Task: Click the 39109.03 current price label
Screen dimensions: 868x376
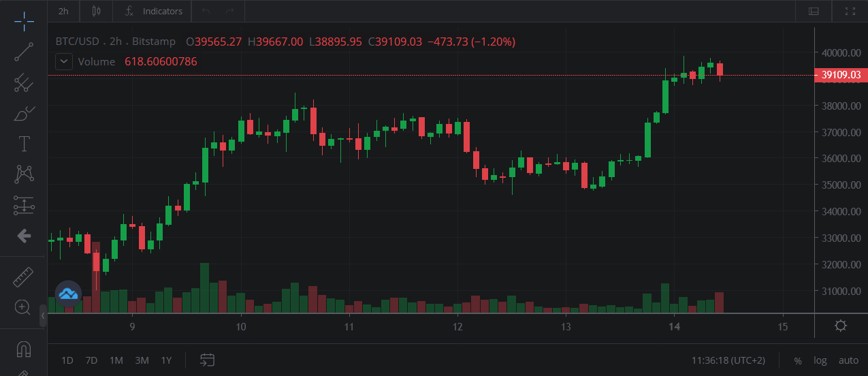Action: click(841, 75)
